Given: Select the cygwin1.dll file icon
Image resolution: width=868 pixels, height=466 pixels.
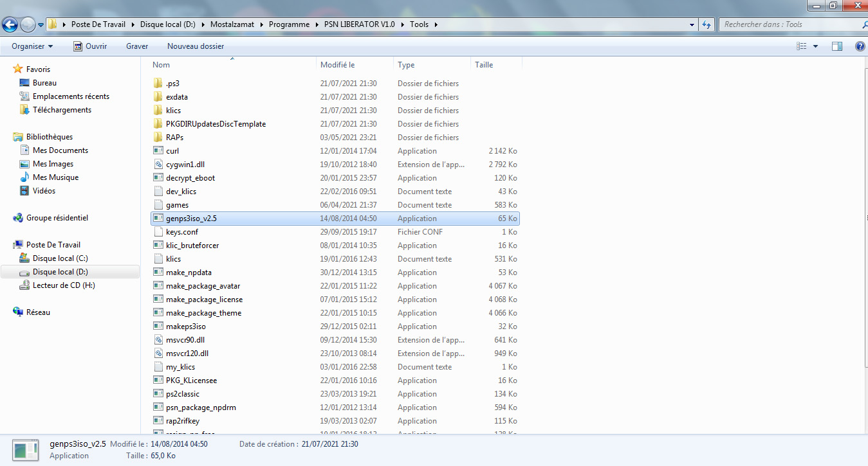Looking at the screenshot, I should pos(159,165).
